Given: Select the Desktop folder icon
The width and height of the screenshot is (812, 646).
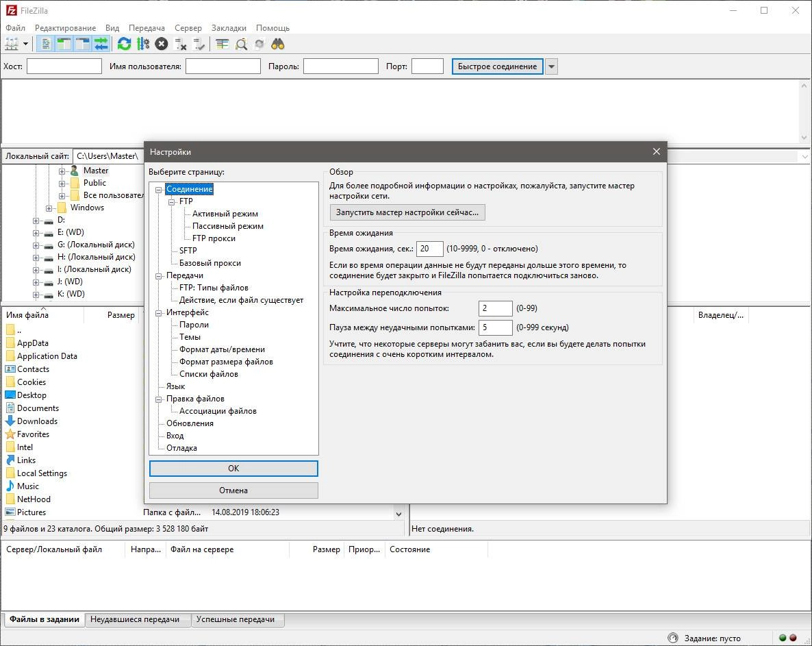Looking at the screenshot, I should [x=10, y=395].
